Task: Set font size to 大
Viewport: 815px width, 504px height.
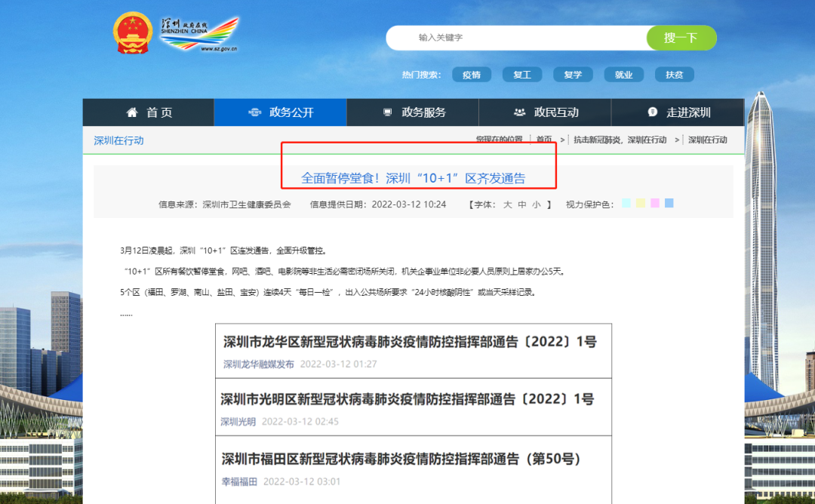Action: point(508,204)
